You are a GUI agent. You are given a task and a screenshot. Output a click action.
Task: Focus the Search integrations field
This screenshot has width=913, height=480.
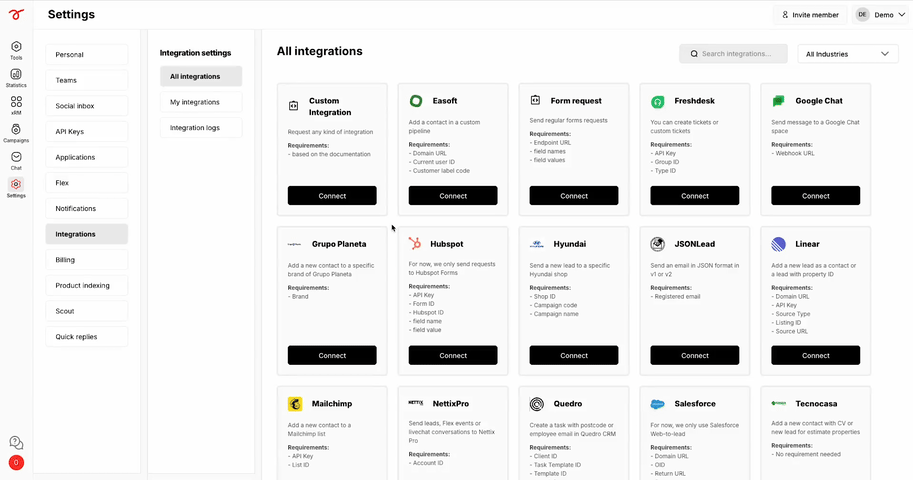[x=733, y=54]
